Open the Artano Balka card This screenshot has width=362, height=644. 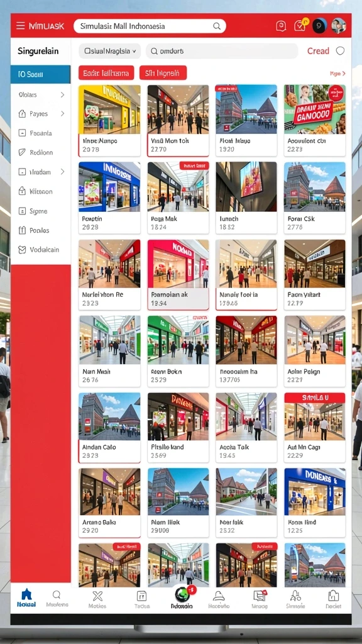click(x=109, y=502)
